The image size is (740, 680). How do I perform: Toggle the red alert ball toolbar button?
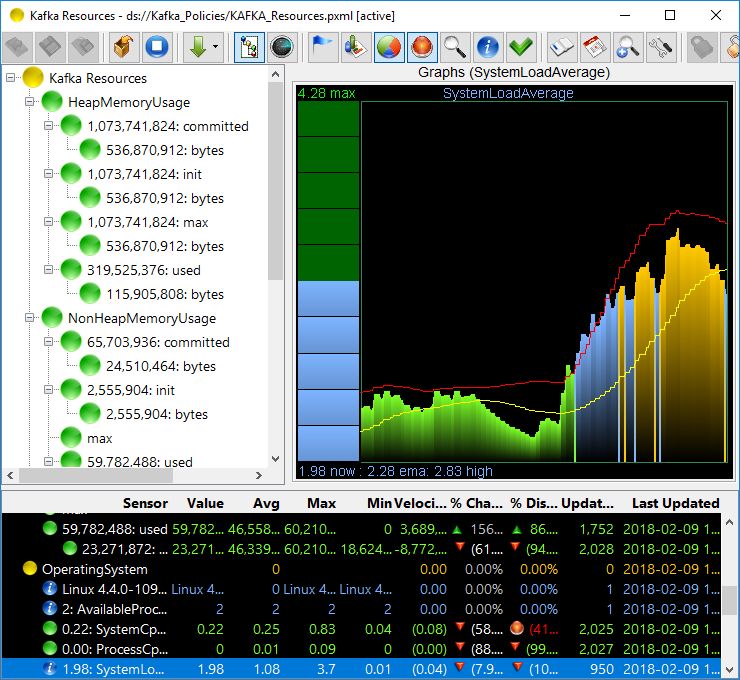click(x=422, y=47)
